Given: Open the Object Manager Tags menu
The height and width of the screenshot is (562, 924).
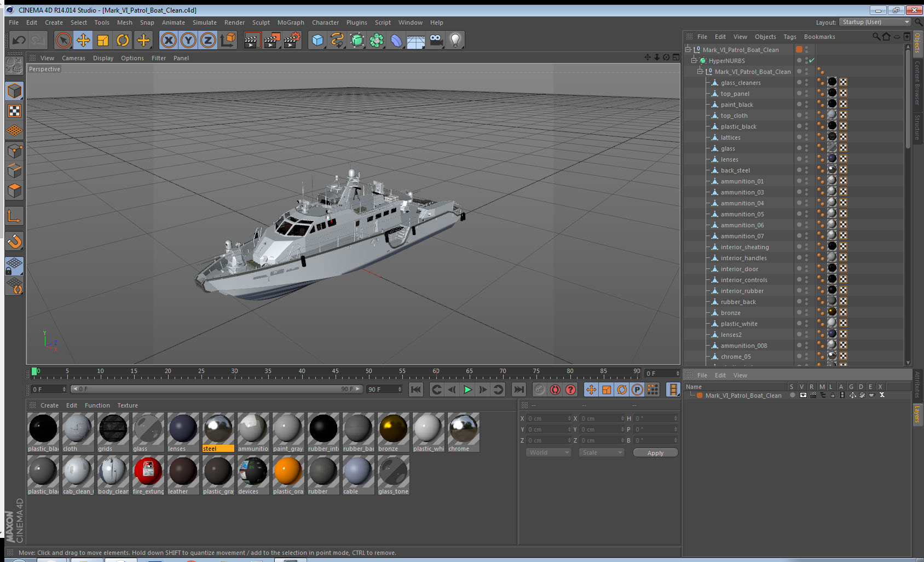Looking at the screenshot, I should [790, 37].
